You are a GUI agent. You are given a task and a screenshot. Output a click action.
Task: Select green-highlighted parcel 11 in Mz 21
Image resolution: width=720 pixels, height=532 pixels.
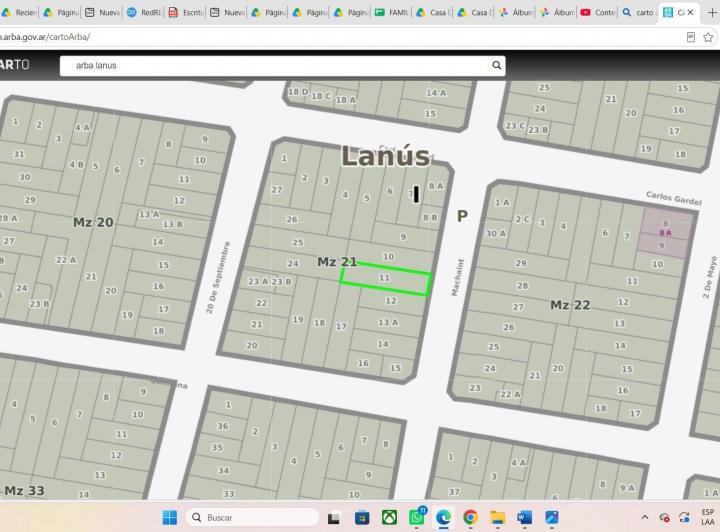pyautogui.click(x=385, y=278)
